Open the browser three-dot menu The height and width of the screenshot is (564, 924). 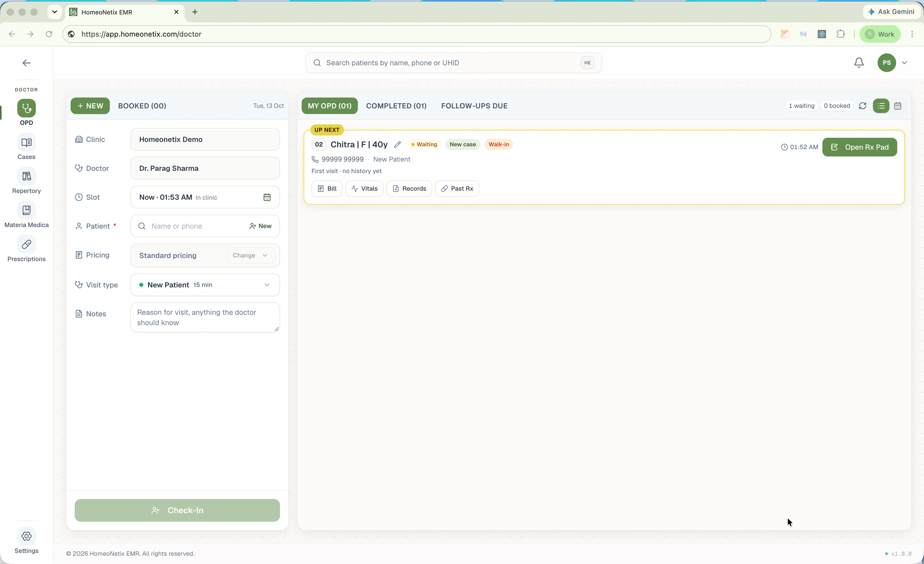(912, 34)
